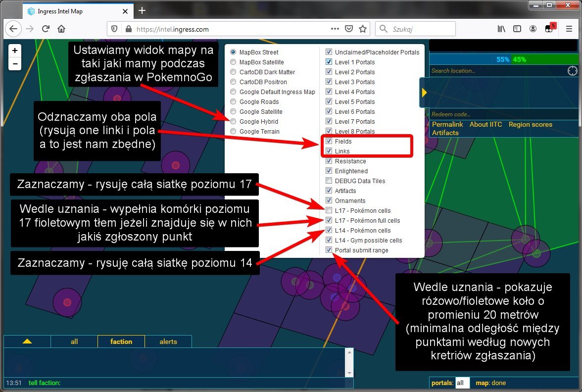This screenshot has width=582, height=392.
Task: Enable L17 - Pokémon cells layer
Action: point(329,210)
